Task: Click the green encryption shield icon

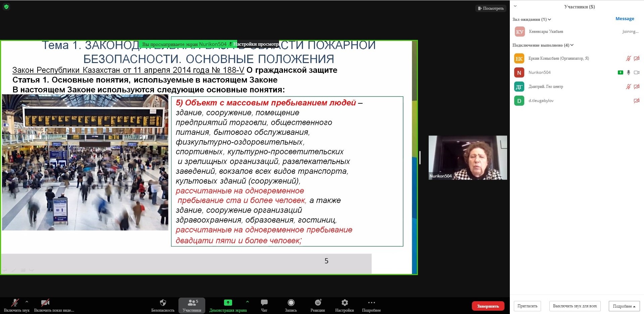Action: pos(6,7)
